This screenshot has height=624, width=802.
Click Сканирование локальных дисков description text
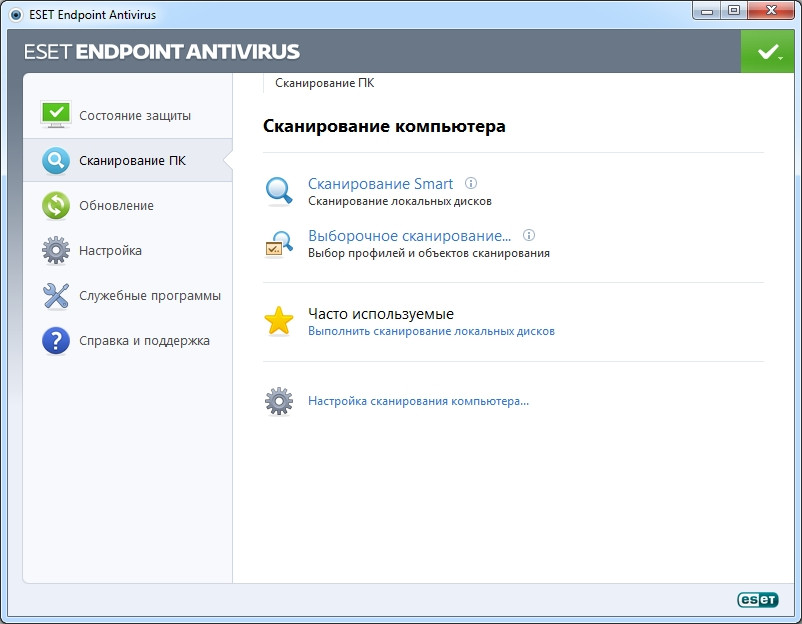(x=399, y=202)
